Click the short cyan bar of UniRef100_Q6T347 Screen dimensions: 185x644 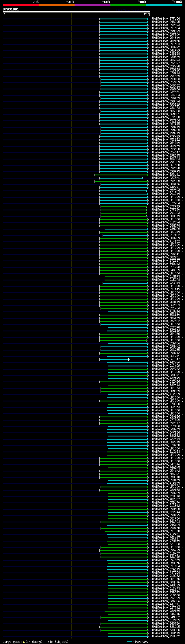tap(115, 359)
